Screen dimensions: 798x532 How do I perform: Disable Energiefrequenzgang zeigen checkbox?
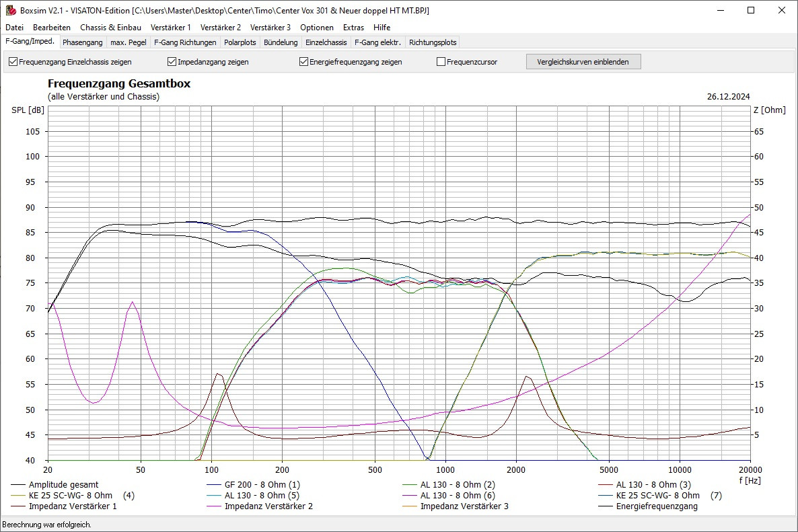304,62
